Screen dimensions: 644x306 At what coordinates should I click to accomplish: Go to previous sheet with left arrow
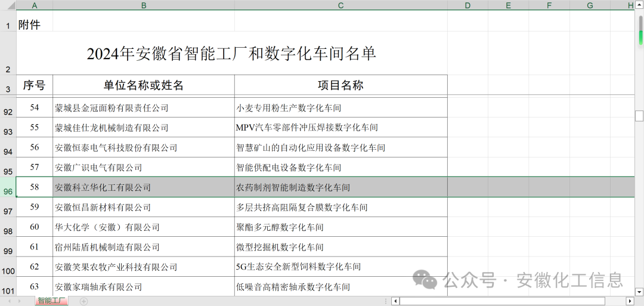(8, 301)
